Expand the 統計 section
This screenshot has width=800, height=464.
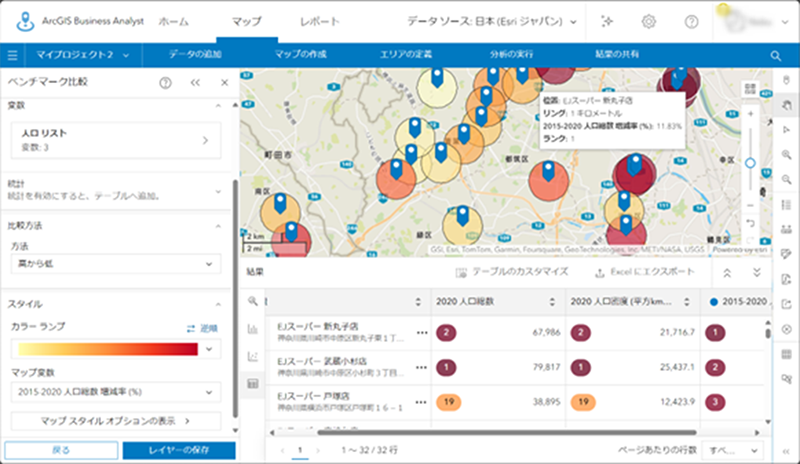point(218,192)
